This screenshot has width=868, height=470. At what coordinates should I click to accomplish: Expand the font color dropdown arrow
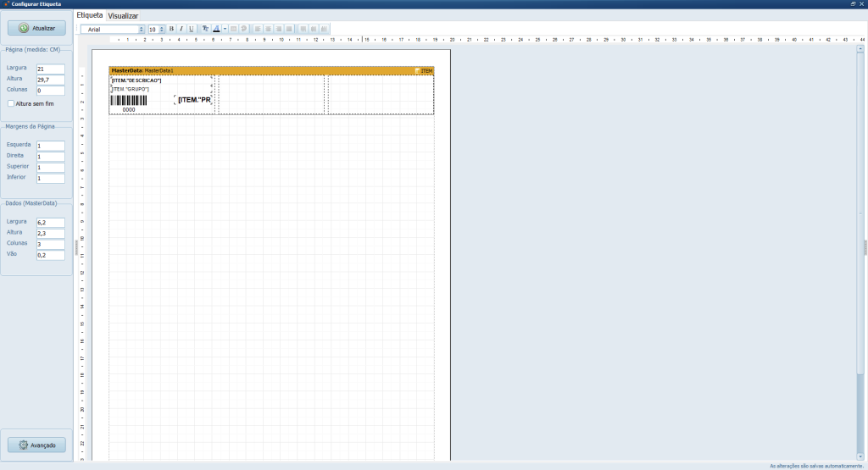click(x=225, y=29)
